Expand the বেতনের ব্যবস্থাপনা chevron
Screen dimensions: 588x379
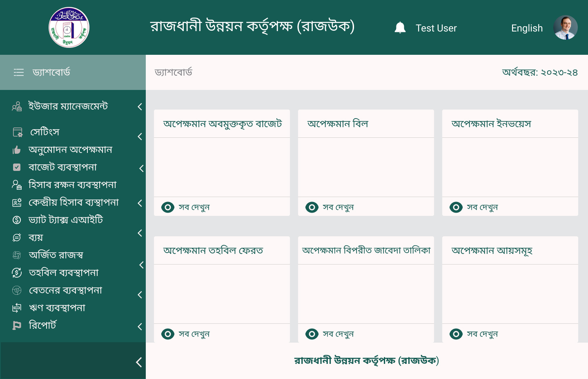(x=140, y=295)
